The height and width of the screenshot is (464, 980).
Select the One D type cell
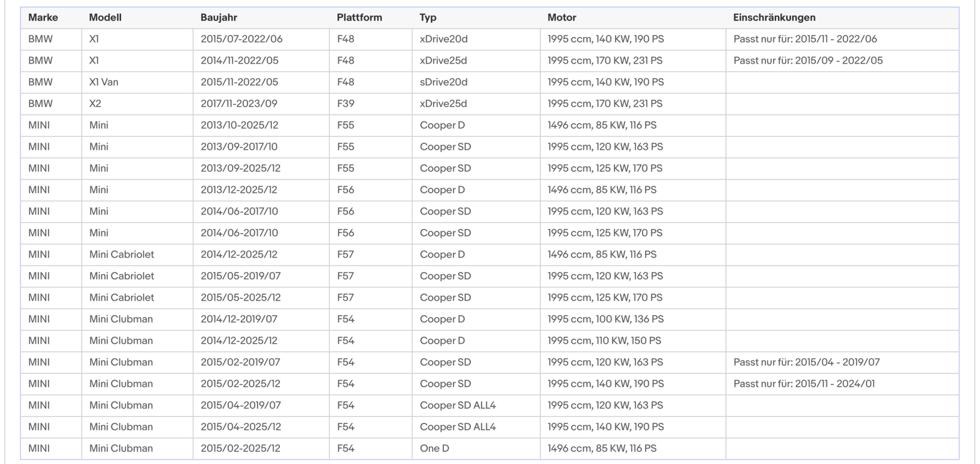click(x=476, y=449)
